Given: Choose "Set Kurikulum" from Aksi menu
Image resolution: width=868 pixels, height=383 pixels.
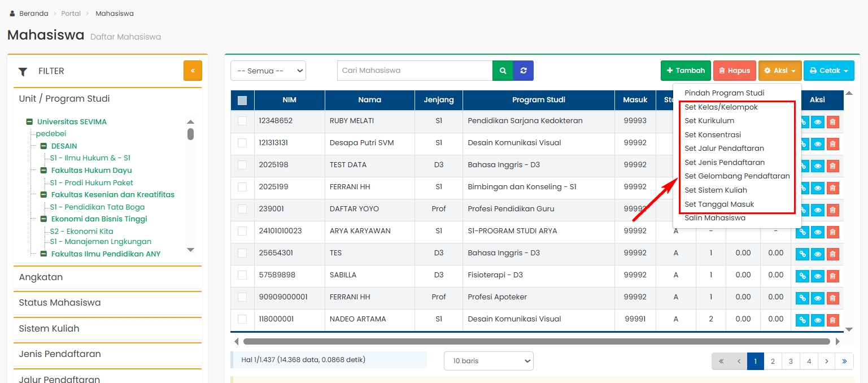Looking at the screenshot, I should pyautogui.click(x=709, y=121).
